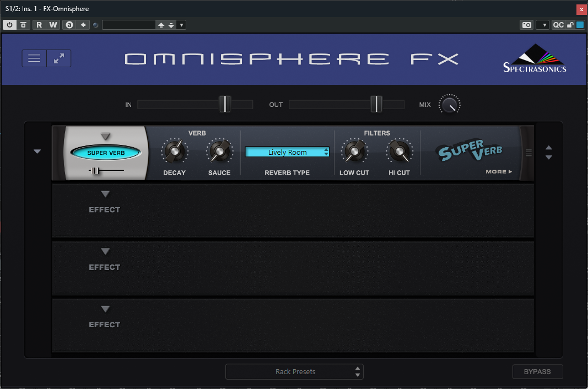Click the Sauce knob
This screenshot has height=389, width=588.
(219, 150)
